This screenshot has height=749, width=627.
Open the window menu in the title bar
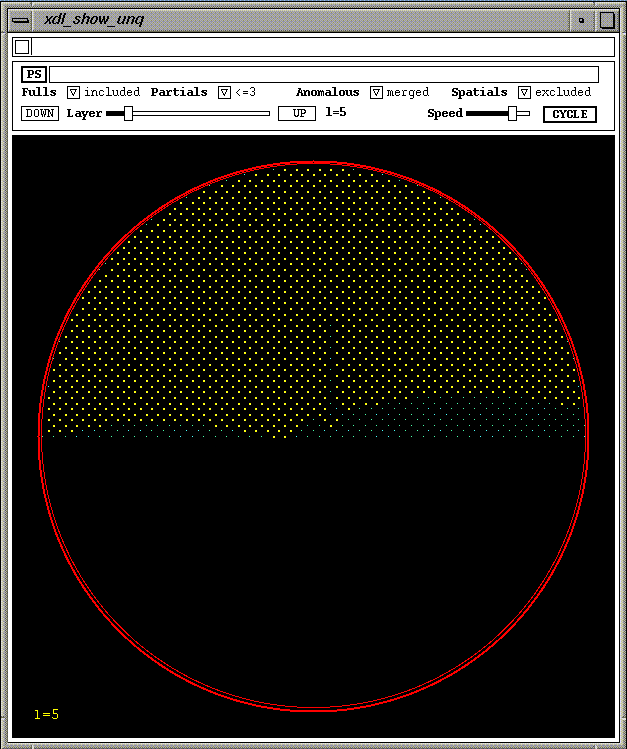click(20, 20)
